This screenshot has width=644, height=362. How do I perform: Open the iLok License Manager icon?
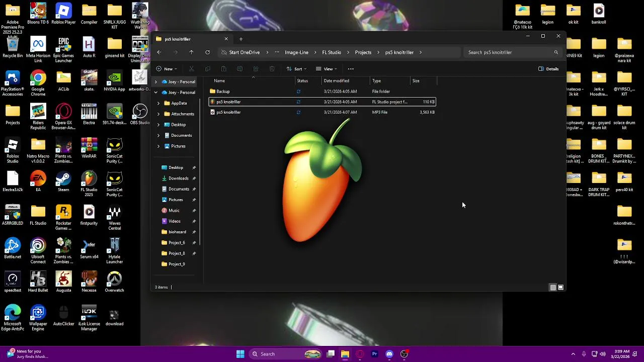(x=89, y=318)
